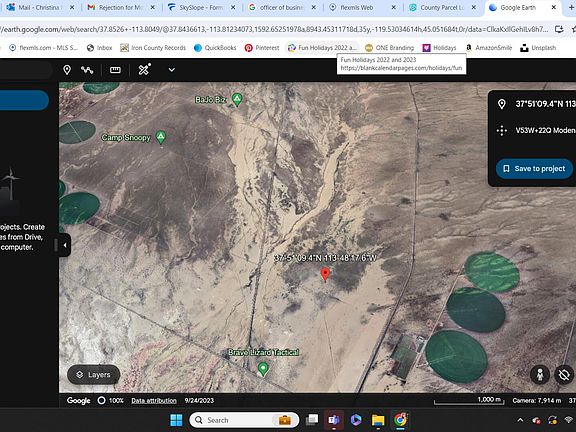
Task: Select the Measure distance ruler tool
Action: pyautogui.click(x=115, y=70)
